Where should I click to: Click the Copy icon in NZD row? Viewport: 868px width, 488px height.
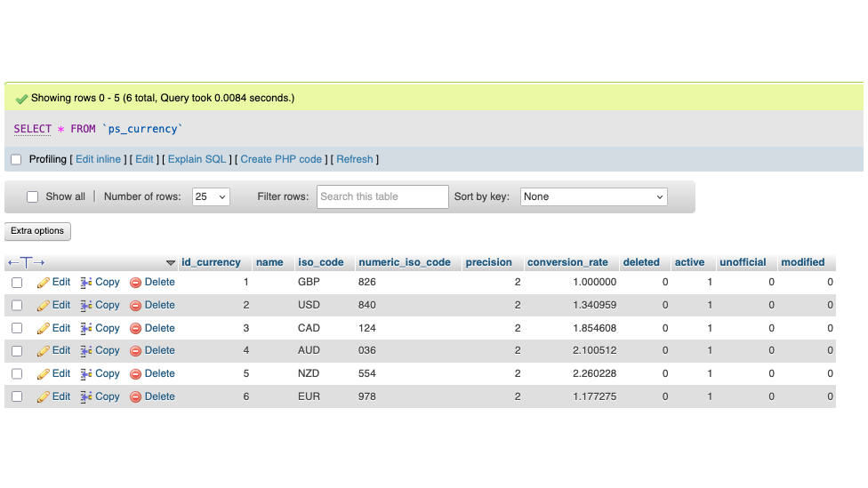pos(85,374)
